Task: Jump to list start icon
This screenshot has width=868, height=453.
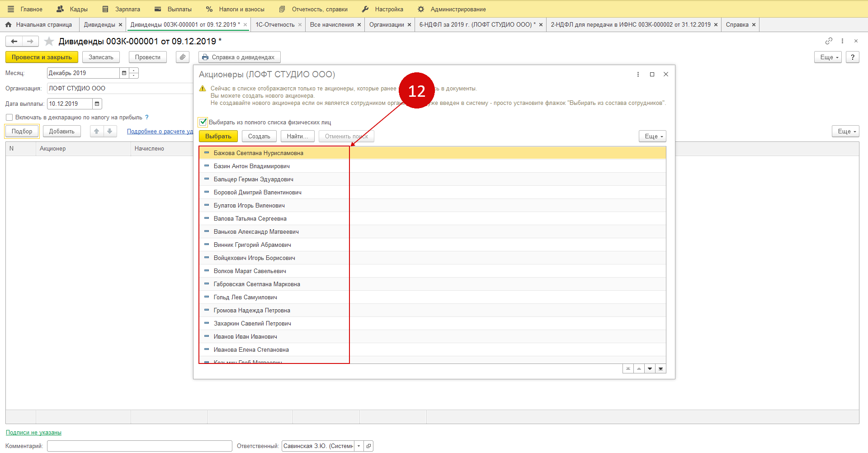Action: [x=628, y=369]
